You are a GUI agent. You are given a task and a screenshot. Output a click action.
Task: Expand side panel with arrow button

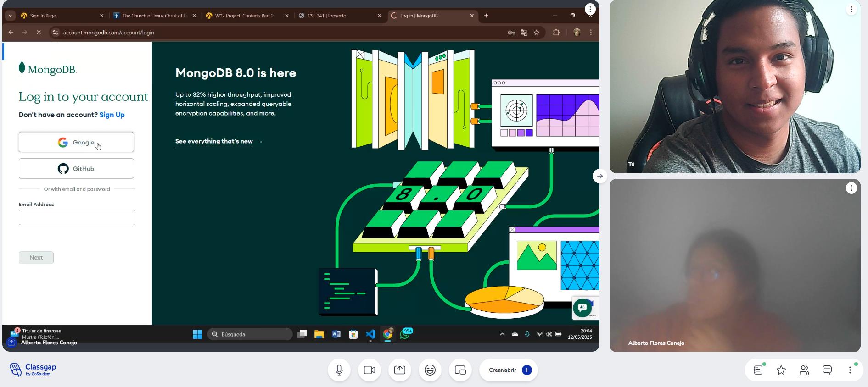click(x=600, y=176)
